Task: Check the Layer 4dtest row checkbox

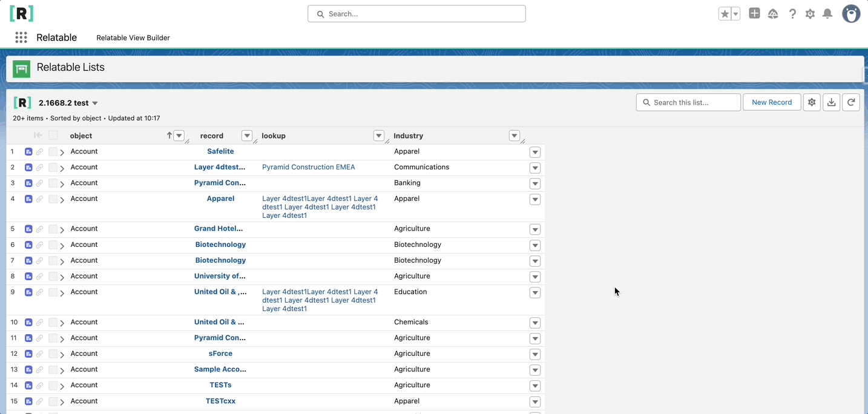Action: tap(53, 168)
